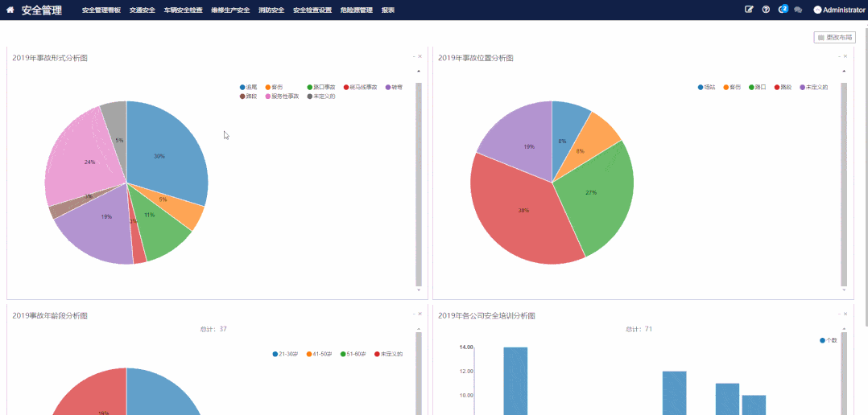Click the 2019年各公司安全培训分析图 title
This screenshot has height=415, width=868.
(x=486, y=315)
